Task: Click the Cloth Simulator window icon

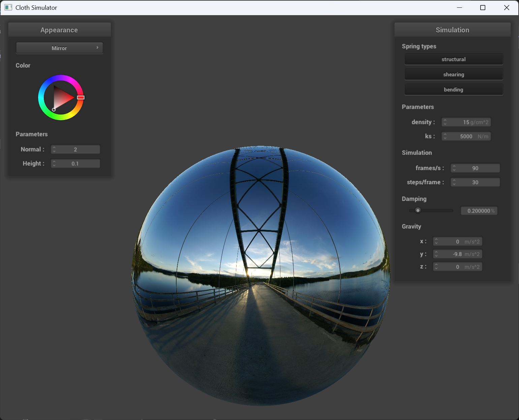Action: click(x=8, y=7)
